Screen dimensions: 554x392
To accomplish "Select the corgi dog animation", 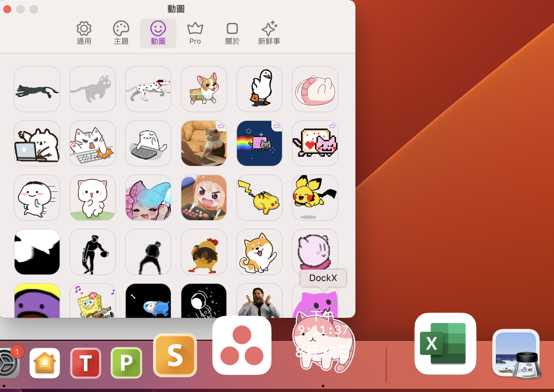I will 204,89.
